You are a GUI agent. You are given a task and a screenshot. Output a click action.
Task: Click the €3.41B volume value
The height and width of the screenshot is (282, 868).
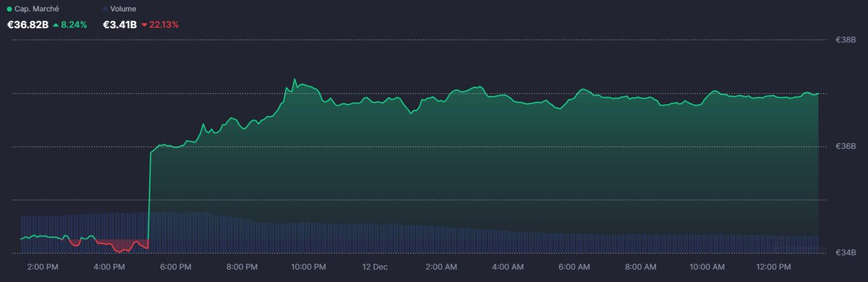120,25
